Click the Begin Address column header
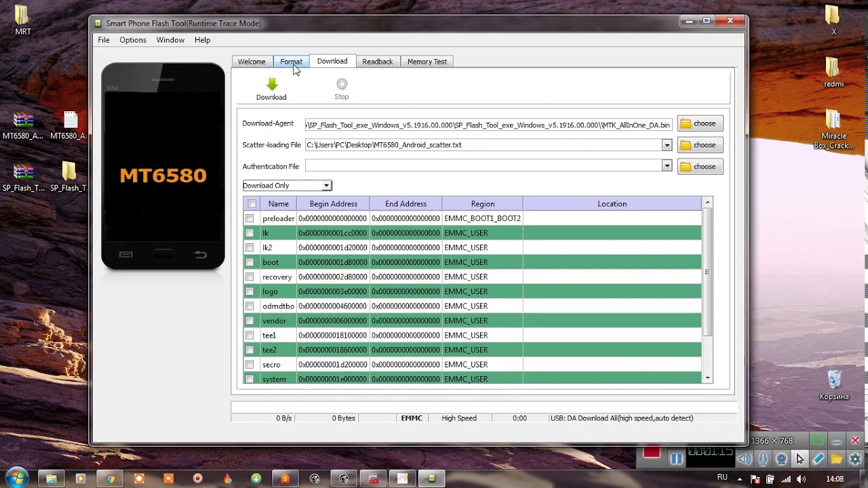The height and width of the screenshot is (488, 868). point(333,203)
